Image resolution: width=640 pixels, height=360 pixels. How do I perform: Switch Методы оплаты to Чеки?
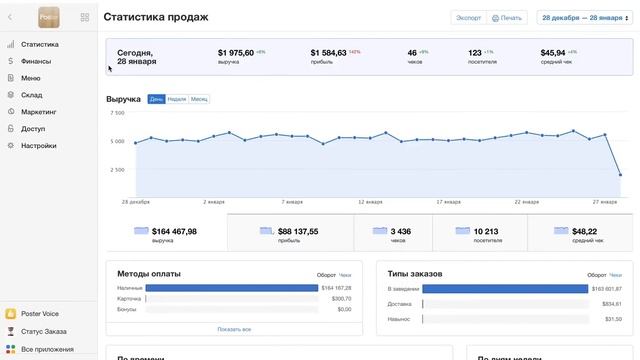pos(345,275)
